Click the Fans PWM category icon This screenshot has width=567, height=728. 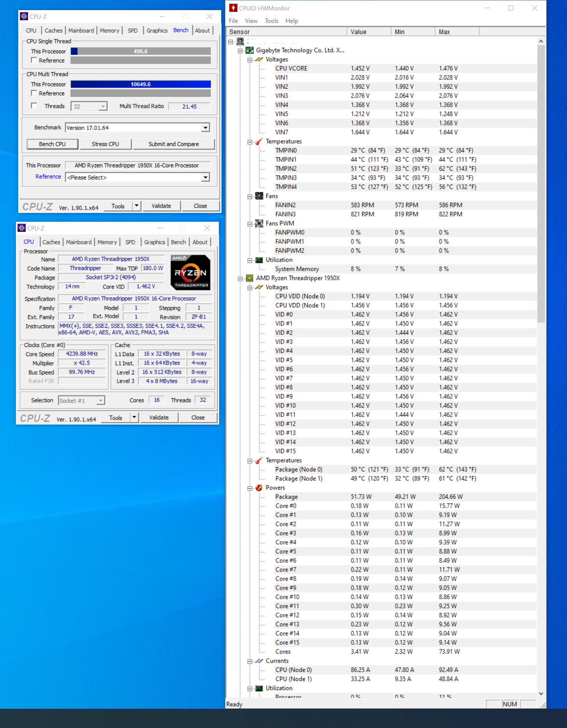(x=259, y=223)
